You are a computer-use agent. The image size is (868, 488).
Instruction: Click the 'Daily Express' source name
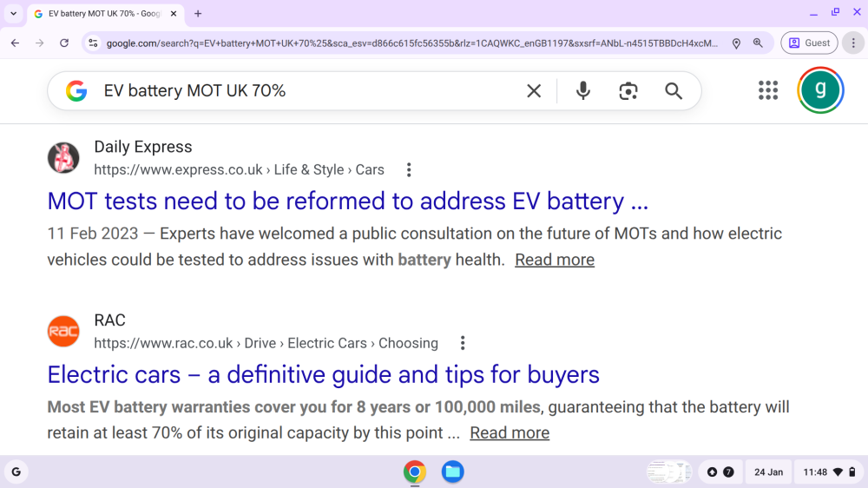pyautogui.click(x=143, y=147)
